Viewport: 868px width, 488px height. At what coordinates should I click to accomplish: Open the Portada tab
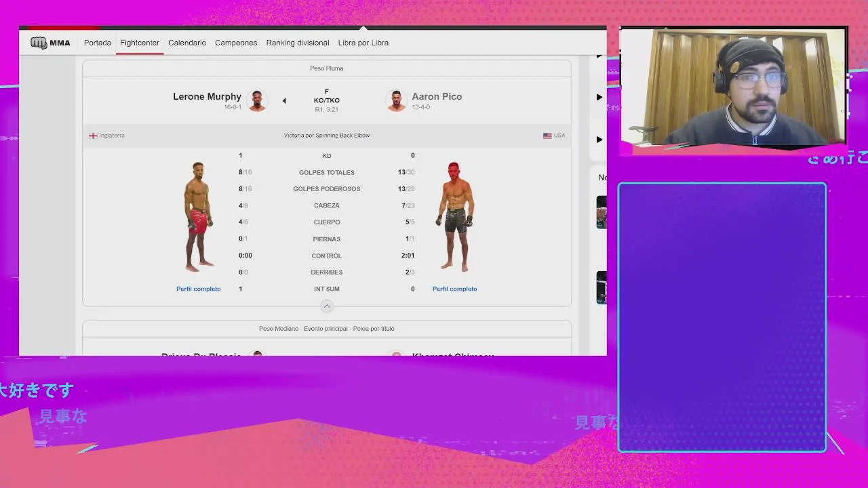click(98, 43)
